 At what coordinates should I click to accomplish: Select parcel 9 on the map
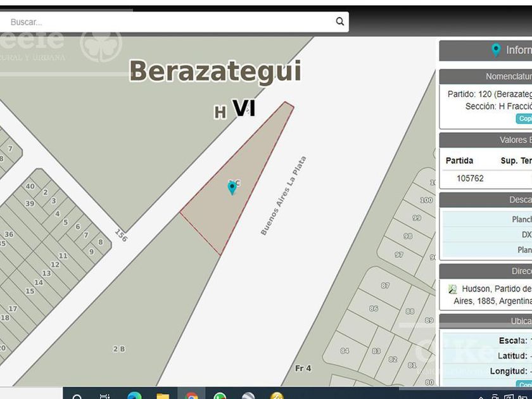click(91, 252)
